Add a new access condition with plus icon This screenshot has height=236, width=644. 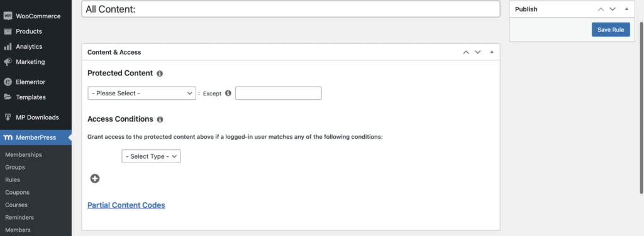(95, 178)
